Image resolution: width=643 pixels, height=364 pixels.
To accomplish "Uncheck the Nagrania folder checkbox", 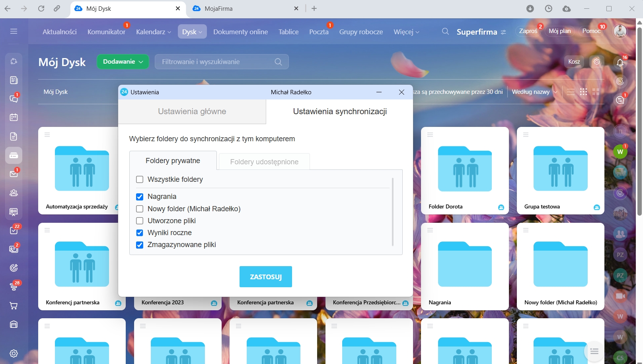I will coord(140,197).
